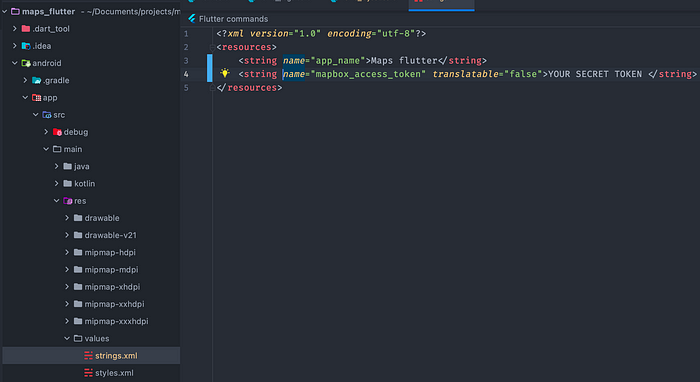The height and width of the screenshot is (382, 700).
Task: Expand the kotlin folder arrow
Action: tap(57, 183)
